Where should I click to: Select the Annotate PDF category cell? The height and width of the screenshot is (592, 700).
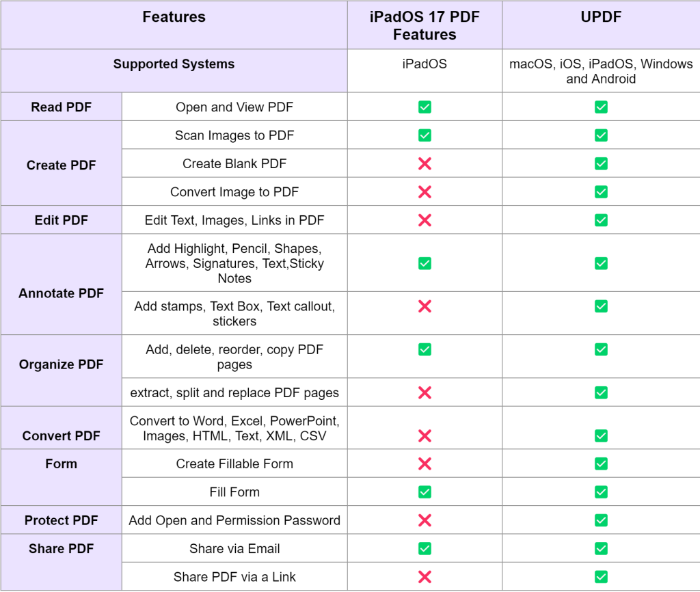tap(62, 293)
